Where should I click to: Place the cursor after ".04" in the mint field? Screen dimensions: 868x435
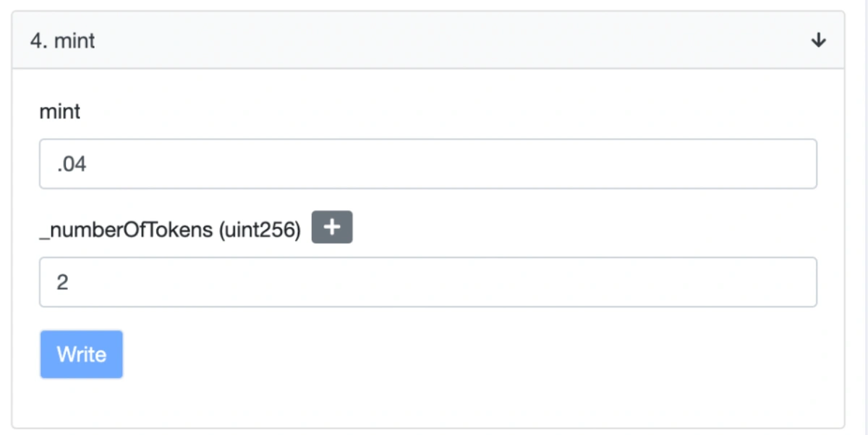click(88, 165)
